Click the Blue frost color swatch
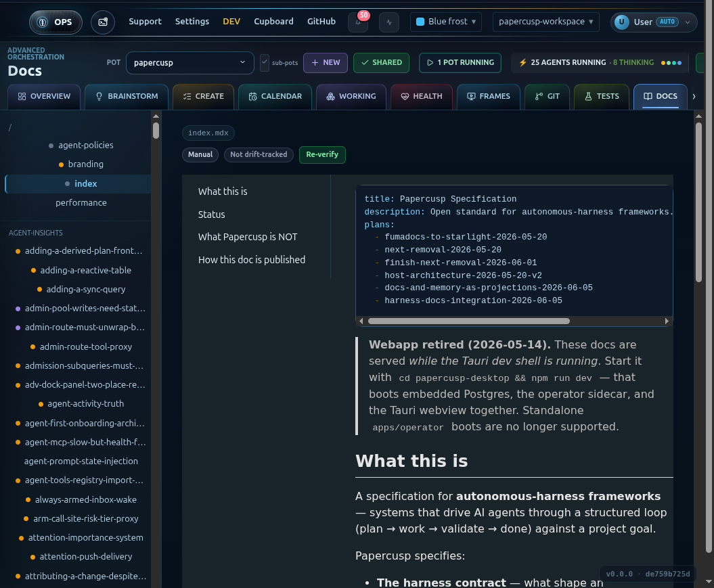 pos(420,22)
